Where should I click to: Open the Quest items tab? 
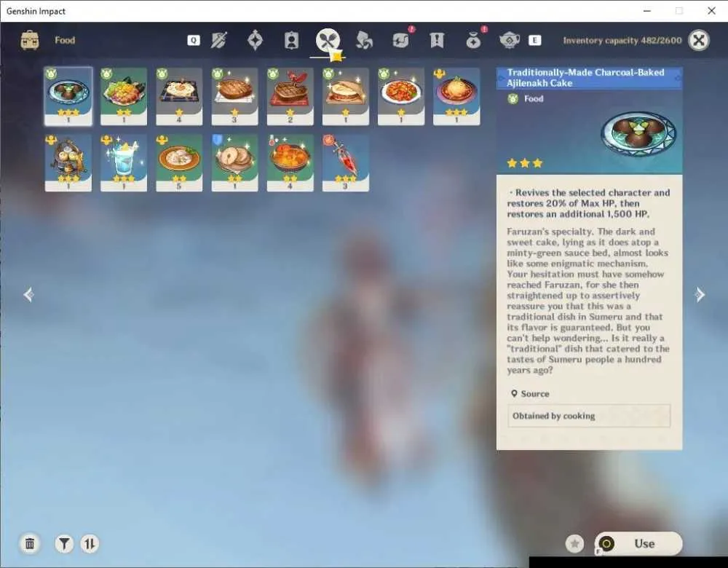437,40
